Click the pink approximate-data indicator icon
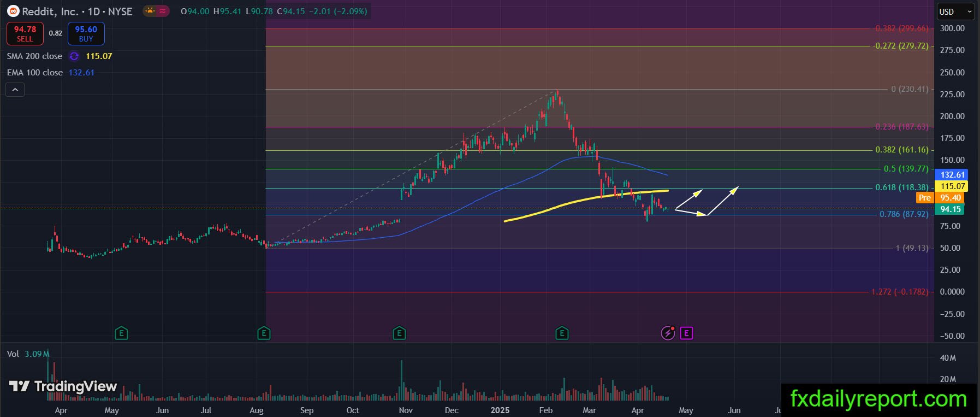Viewport: 980px width, 417px height. [163, 11]
